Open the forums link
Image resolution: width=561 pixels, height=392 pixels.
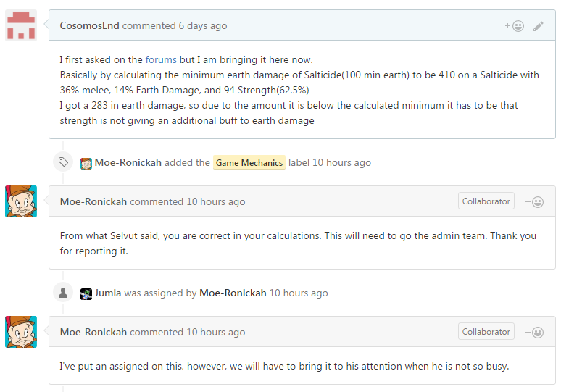pyautogui.click(x=161, y=59)
